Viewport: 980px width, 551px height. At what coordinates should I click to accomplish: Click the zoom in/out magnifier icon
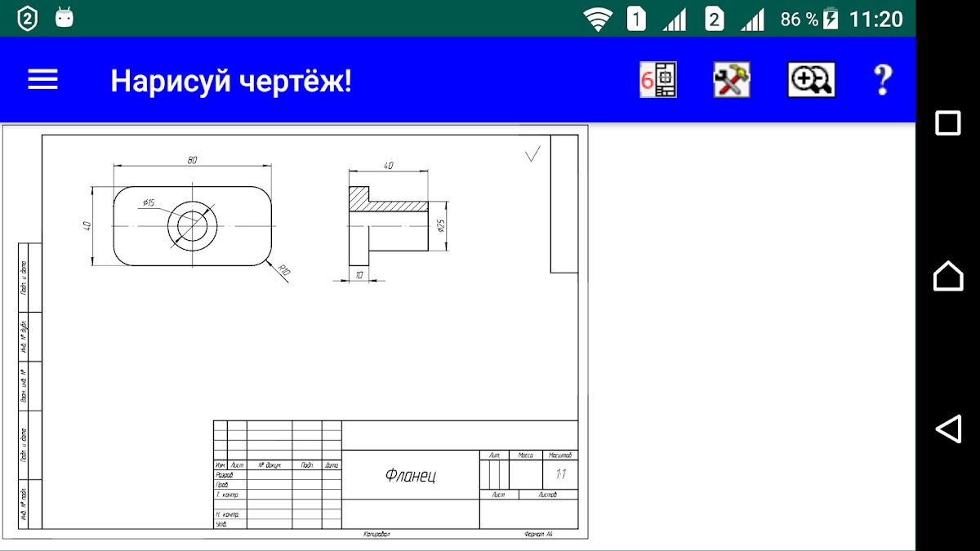click(x=810, y=80)
